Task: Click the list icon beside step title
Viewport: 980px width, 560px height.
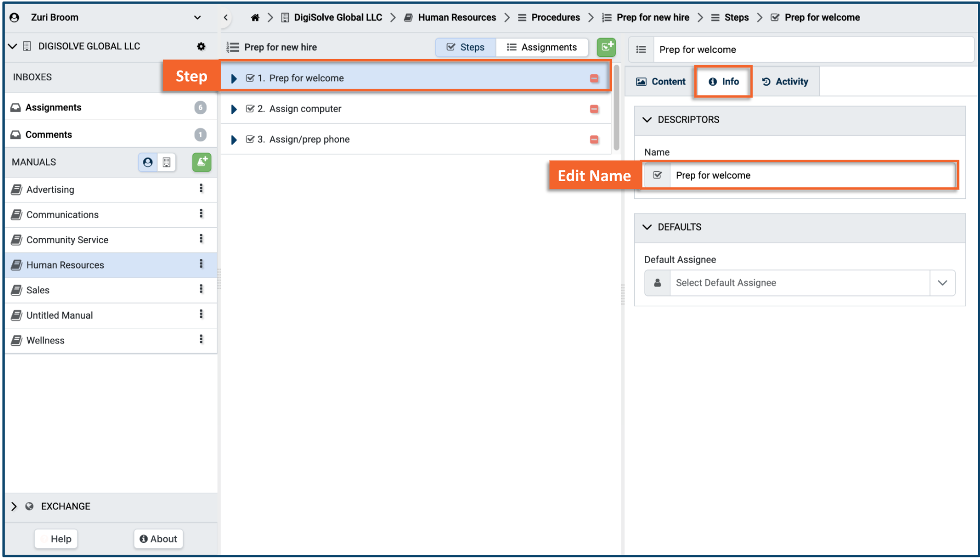Action: (641, 50)
